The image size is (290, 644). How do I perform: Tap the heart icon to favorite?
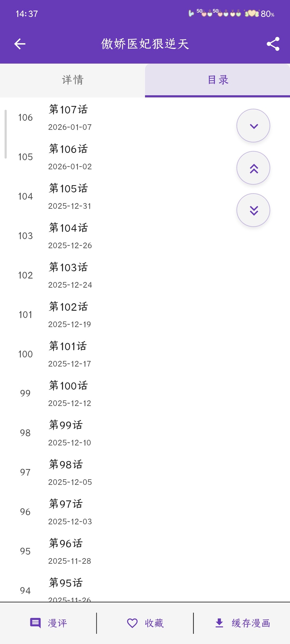[132, 623]
